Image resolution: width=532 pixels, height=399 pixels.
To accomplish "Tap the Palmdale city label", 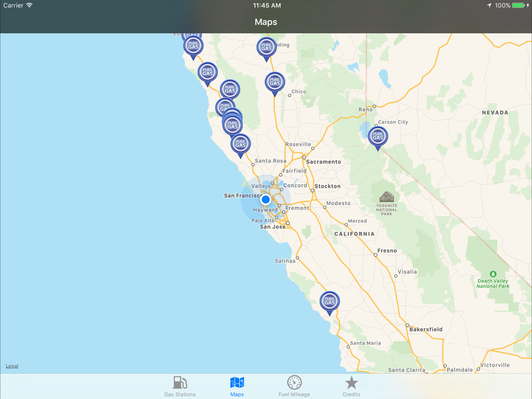I will pos(460,370).
